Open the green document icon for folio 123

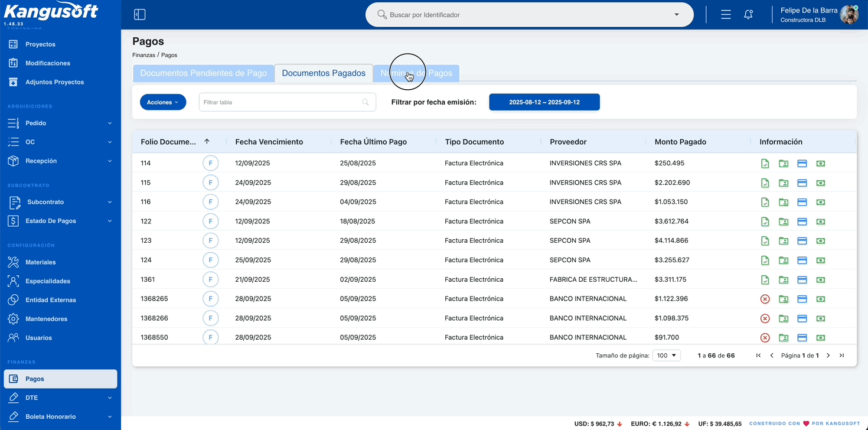click(765, 241)
